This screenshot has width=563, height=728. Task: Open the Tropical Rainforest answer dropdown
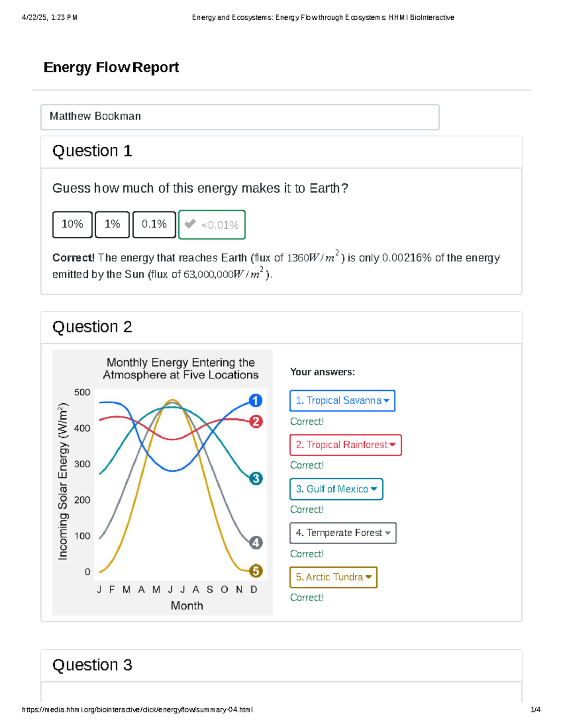345,445
